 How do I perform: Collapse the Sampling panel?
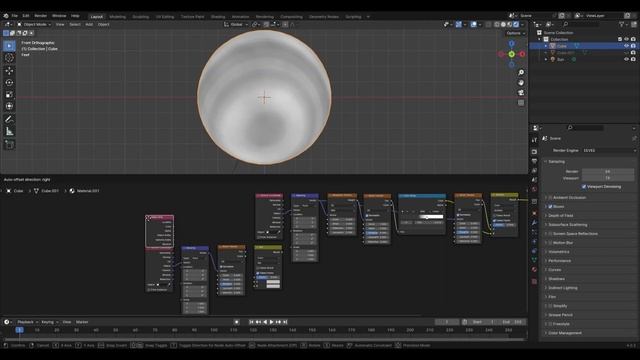(556, 162)
